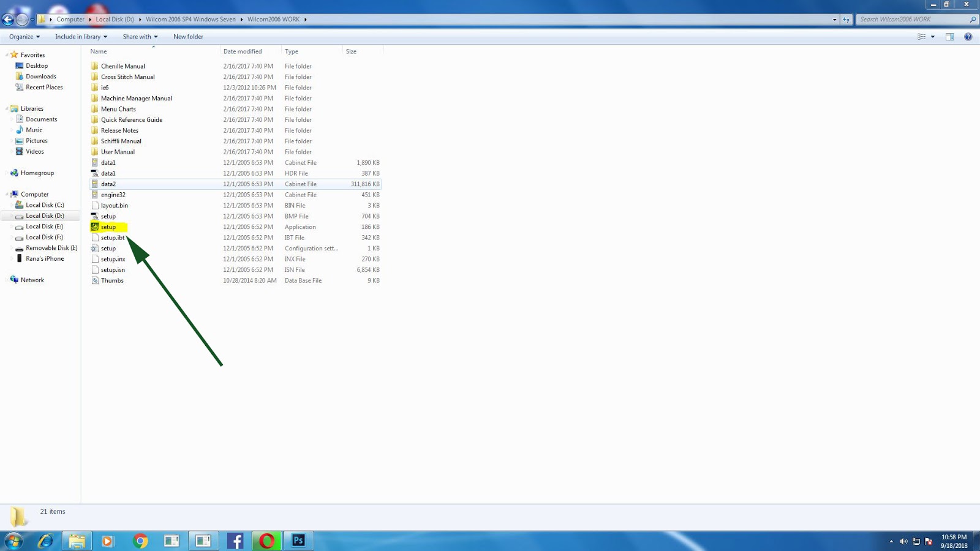Select the Cross Stitch Manual folder icon
This screenshot has height=551, width=980.
pyautogui.click(x=95, y=77)
